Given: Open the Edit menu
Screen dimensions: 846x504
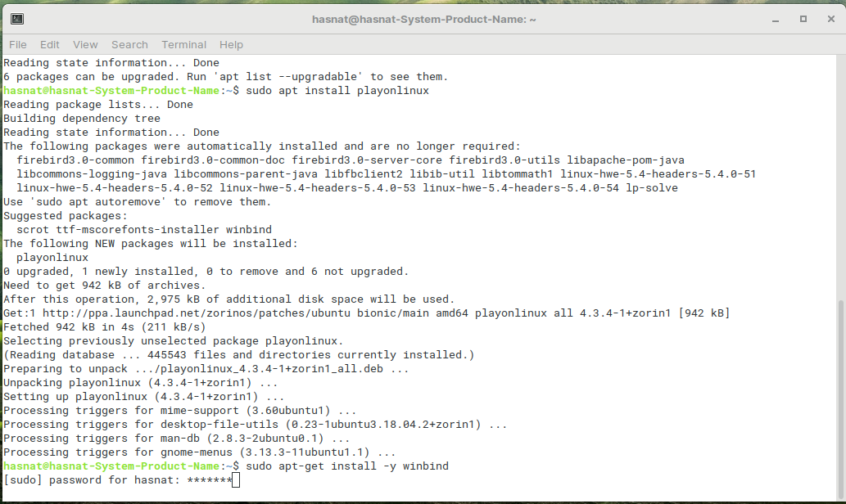Looking at the screenshot, I should tap(50, 45).
